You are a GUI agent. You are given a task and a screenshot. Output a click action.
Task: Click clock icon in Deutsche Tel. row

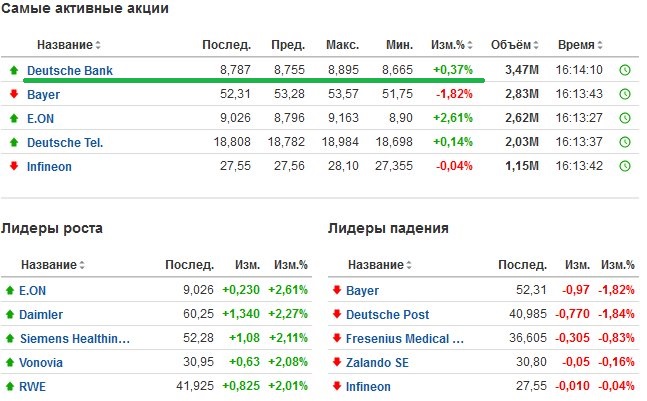(625, 142)
